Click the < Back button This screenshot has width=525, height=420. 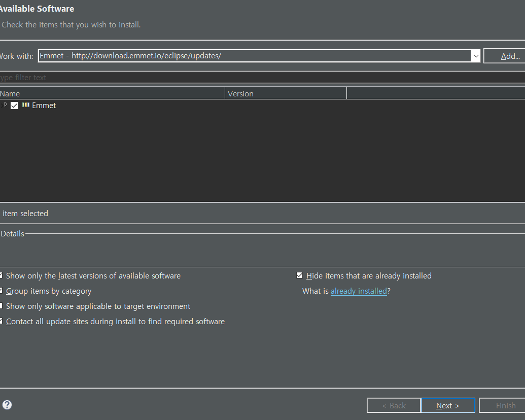click(394, 405)
